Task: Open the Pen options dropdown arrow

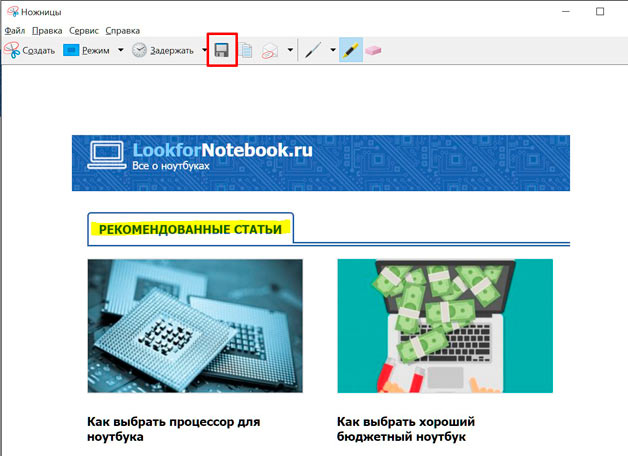Action: 332,50
